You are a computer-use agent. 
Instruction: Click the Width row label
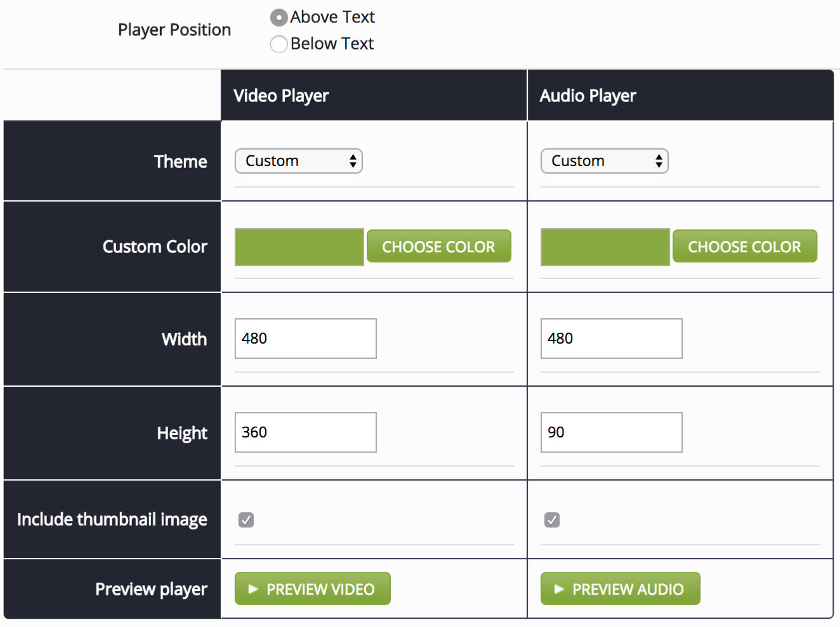(x=184, y=339)
